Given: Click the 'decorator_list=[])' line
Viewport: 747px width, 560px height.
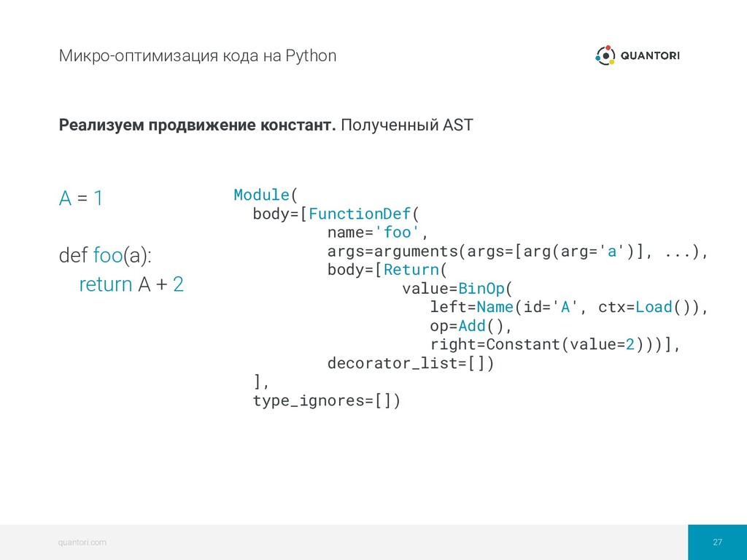Looking at the screenshot, I should click(x=411, y=363).
